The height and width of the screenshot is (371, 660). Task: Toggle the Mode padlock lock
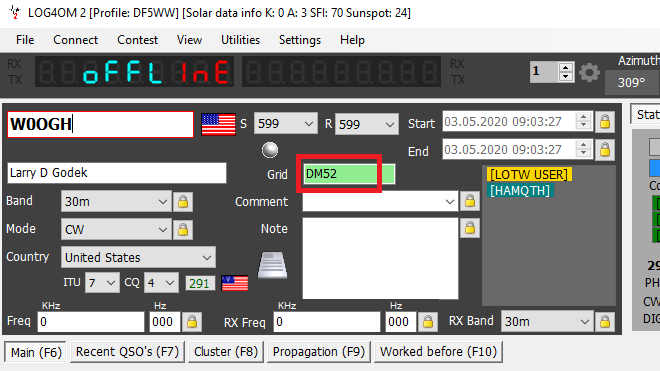(x=183, y=230)
